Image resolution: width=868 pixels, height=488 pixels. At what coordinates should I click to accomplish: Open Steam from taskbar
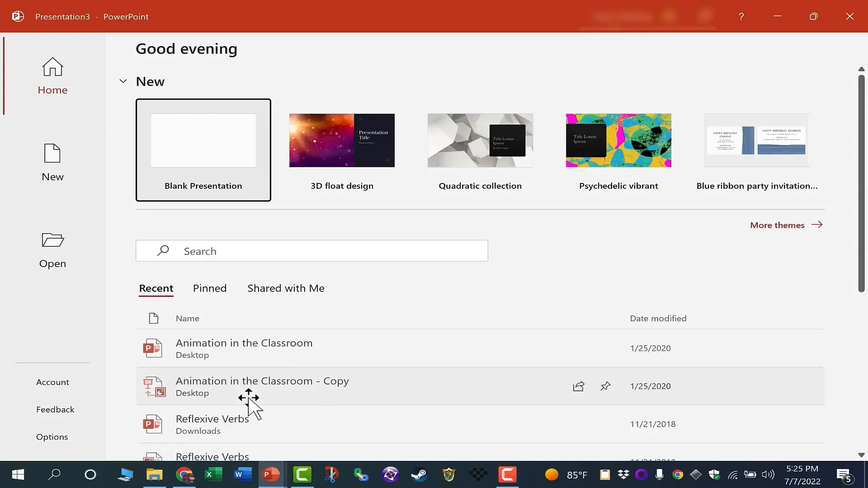point(419,474)
